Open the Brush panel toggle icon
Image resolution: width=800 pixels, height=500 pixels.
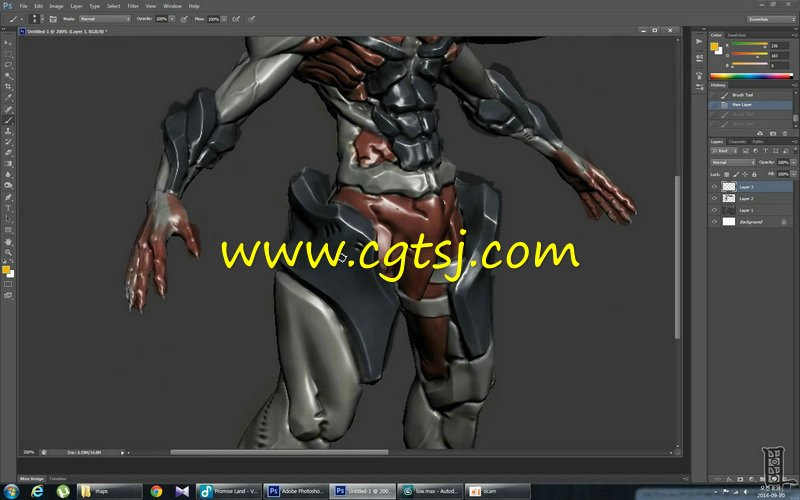click(53, 19)
